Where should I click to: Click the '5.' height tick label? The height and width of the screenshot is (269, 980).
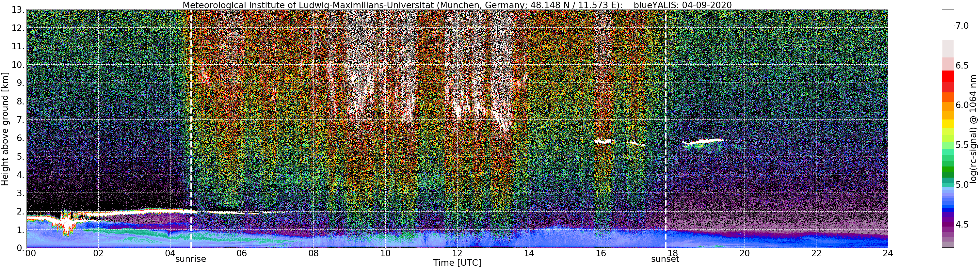(x=20, y=156)
